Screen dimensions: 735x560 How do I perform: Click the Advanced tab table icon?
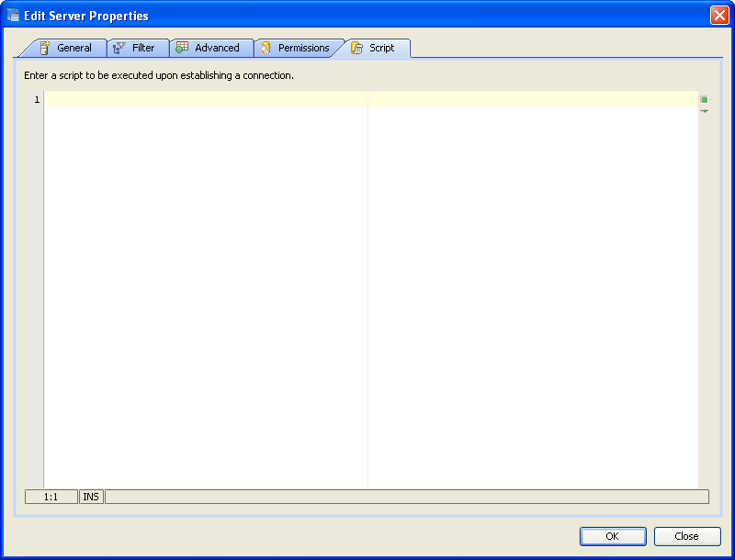(182, 47)
